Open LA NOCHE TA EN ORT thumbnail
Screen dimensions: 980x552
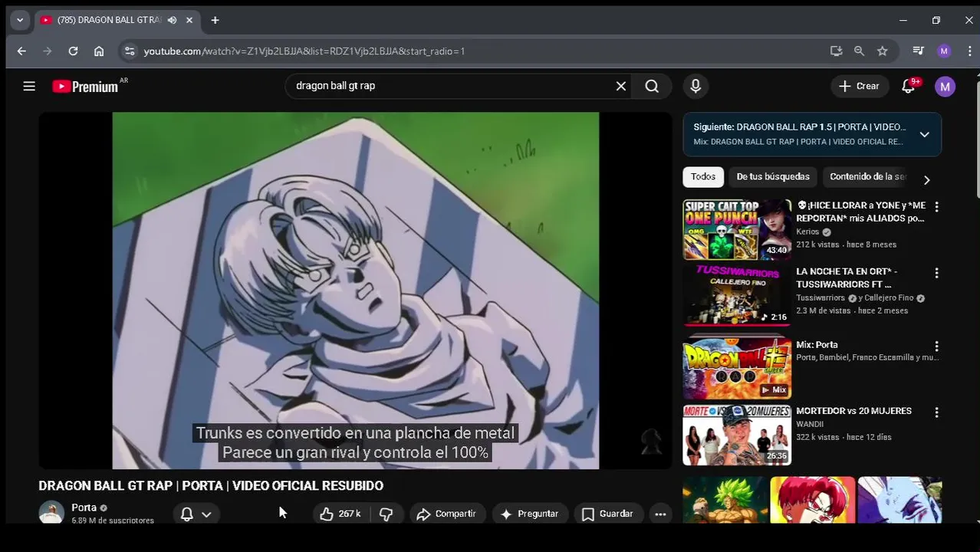coord(737,296)
